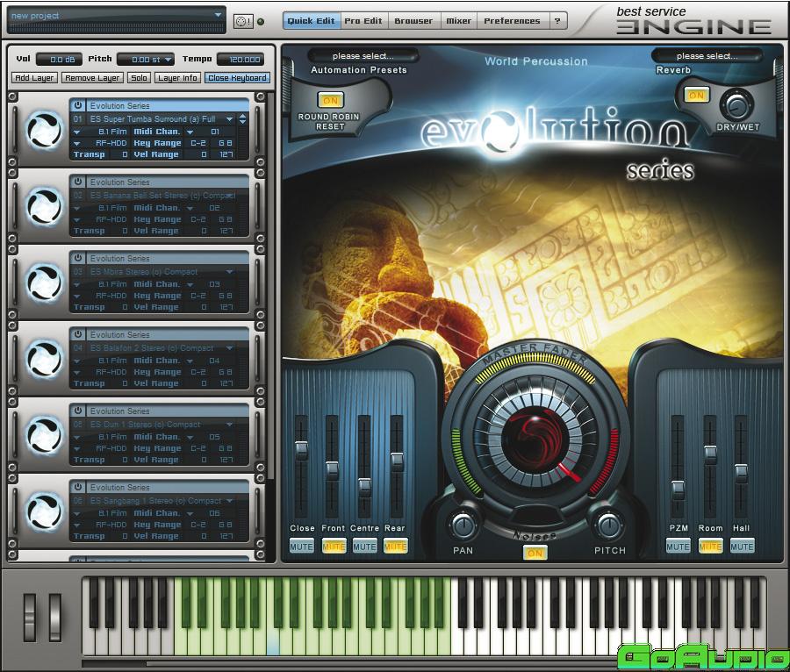The width and height of the screenshot is (790, 672).
Task: Click the PITCH knob beside the Master Fader
Action: click(609, 525)
